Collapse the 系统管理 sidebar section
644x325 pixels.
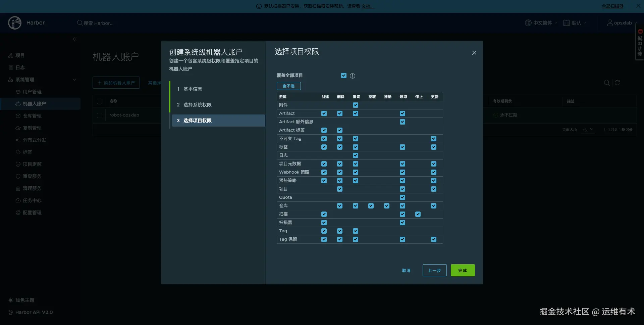click(x=74, y=80)
